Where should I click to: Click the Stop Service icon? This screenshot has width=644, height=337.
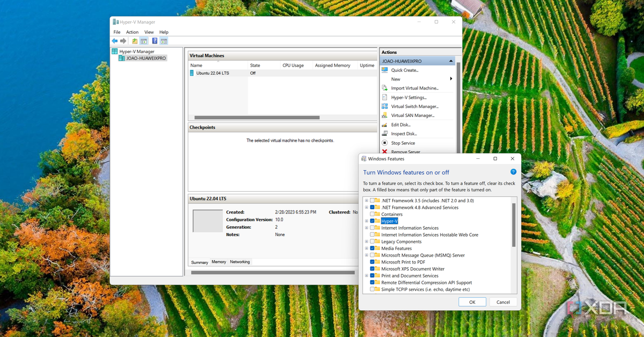click(x=385, y=143)
